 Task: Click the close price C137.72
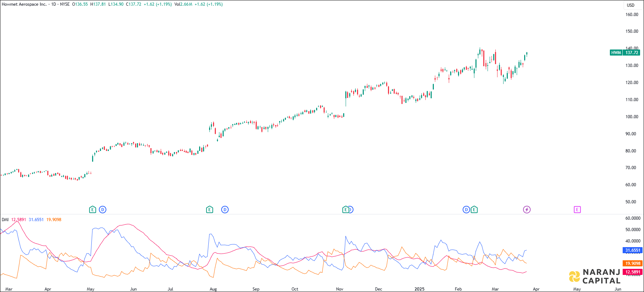134,4
